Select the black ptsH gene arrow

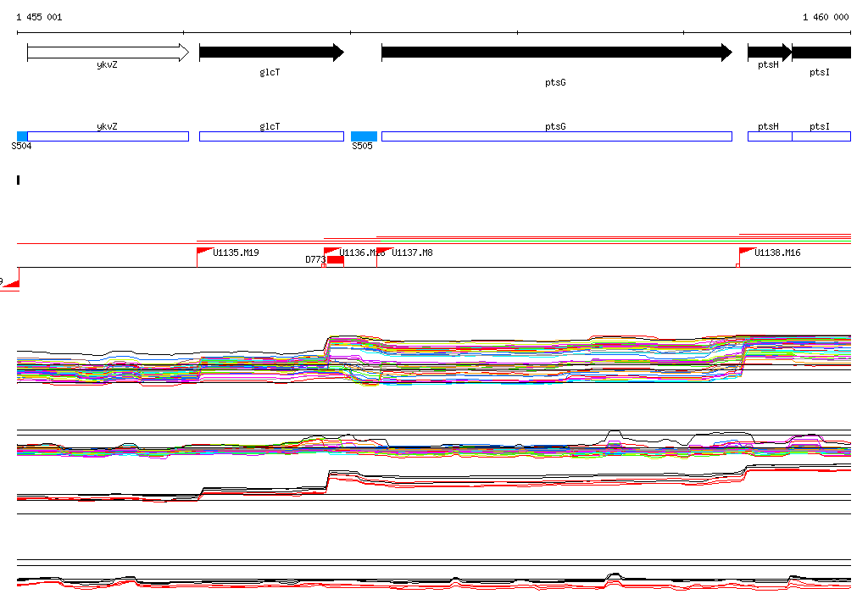(770, 53)
